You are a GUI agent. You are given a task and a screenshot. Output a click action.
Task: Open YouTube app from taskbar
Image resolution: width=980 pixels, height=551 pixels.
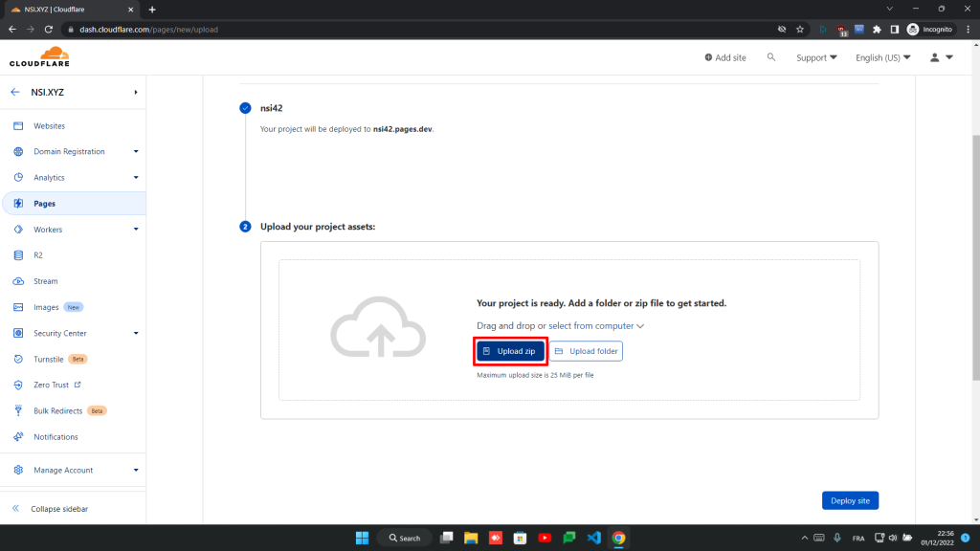(545, 538)
